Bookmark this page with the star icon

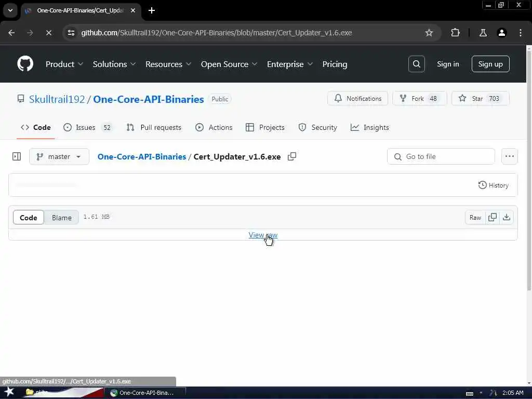click(429, 33)
